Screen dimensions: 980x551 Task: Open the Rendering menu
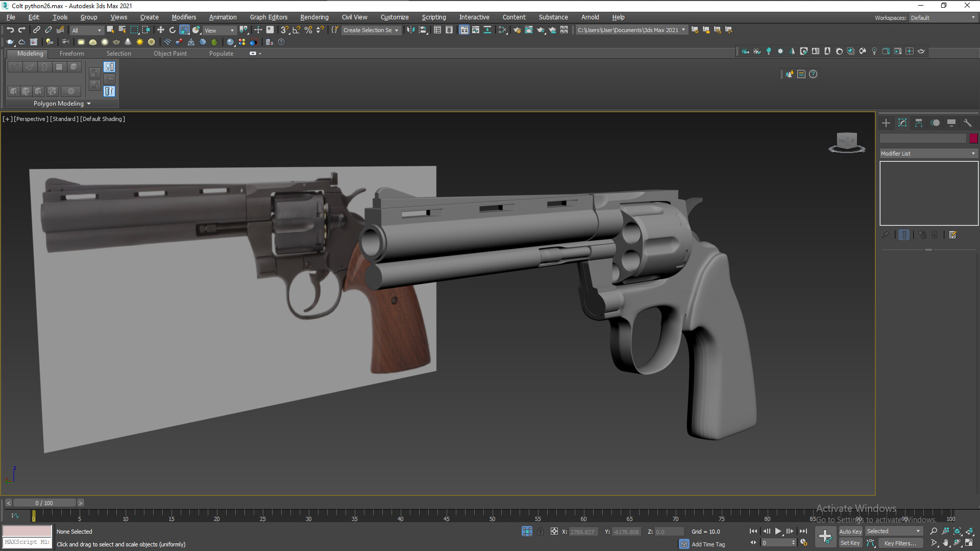(314, 17)
